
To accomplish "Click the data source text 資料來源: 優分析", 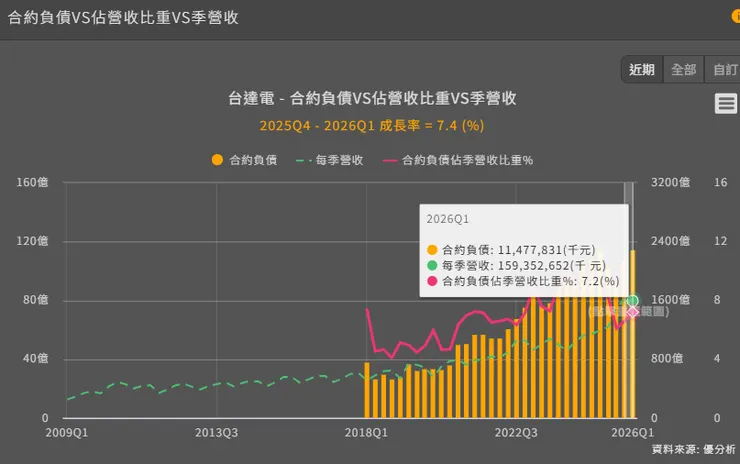I will tap(693, 449).
